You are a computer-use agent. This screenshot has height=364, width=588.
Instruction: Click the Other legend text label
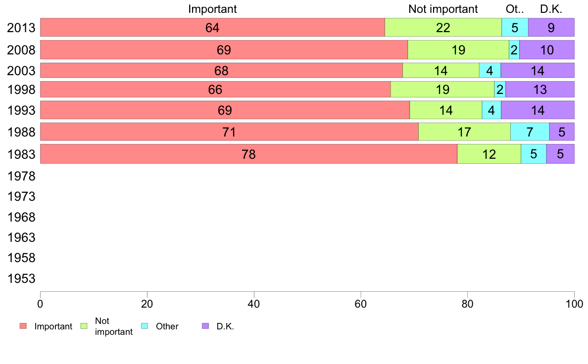point(167,326)
